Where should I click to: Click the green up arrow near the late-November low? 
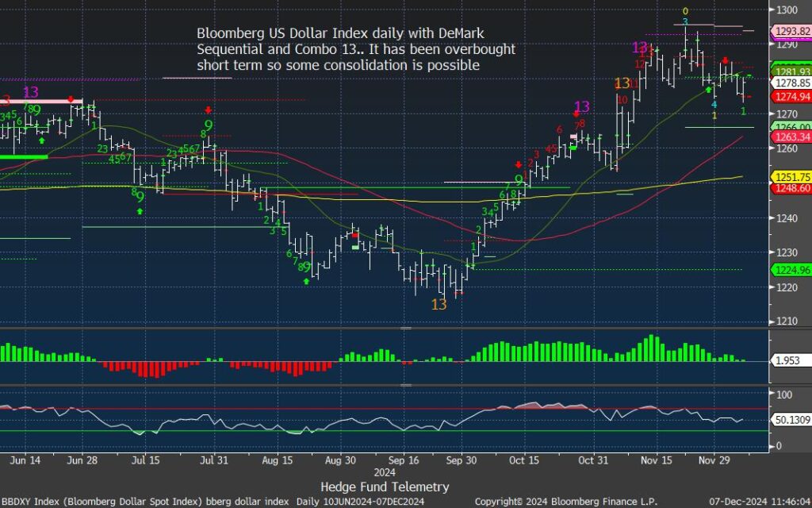[708, 90]
